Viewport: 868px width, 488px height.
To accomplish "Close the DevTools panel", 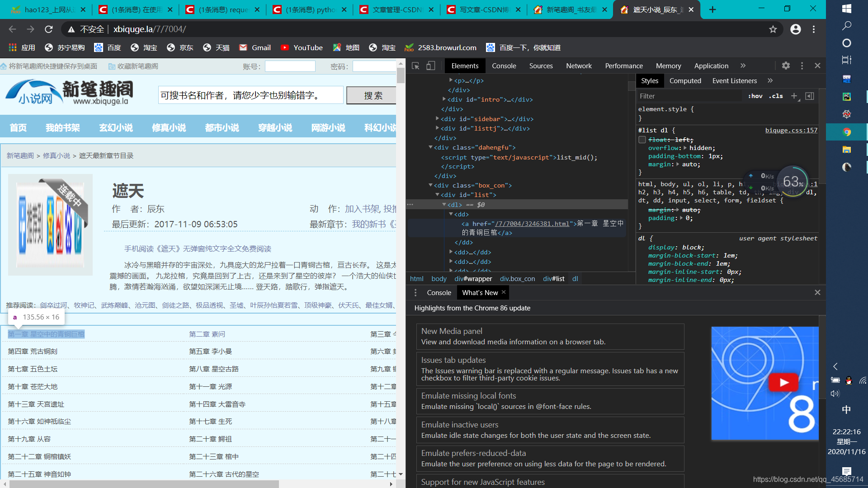I will point(817,66).
